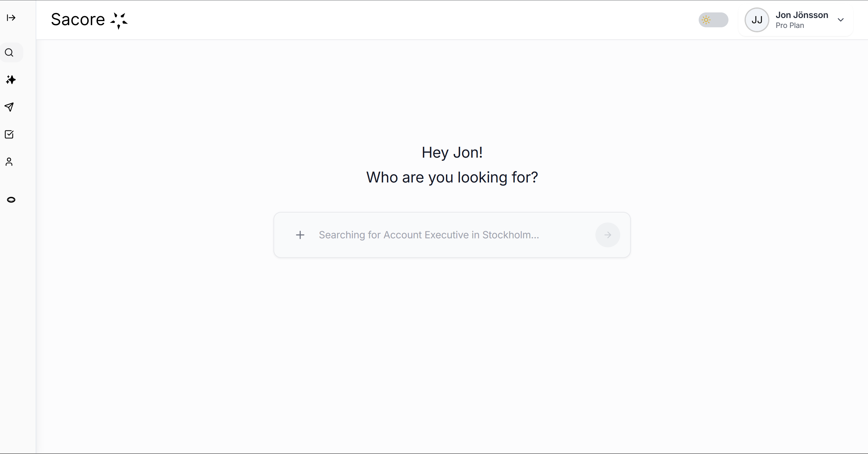Click the Sacore star logo icon
The image size is (868, 454).
(x=118, y=20)
